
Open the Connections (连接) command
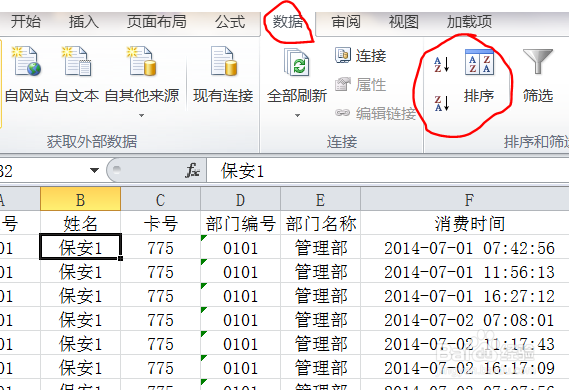tap(360, 56)
